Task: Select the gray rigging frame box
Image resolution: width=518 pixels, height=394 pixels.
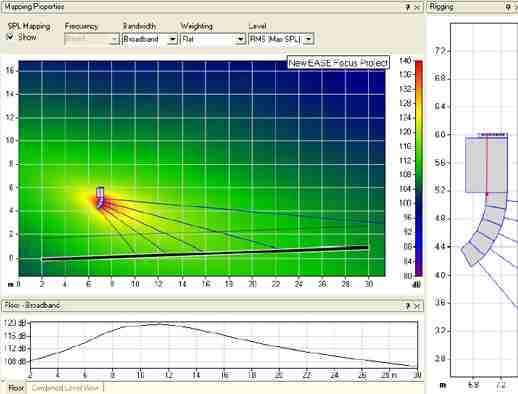Action: (486, 165)
